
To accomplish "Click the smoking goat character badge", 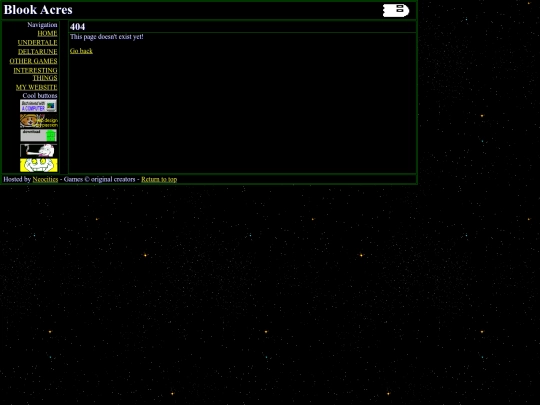I will 38,150.
